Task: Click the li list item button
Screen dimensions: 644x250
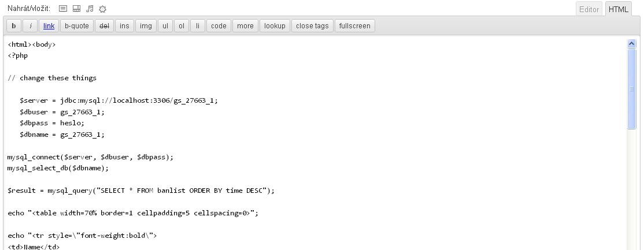Action: (198, 26)
